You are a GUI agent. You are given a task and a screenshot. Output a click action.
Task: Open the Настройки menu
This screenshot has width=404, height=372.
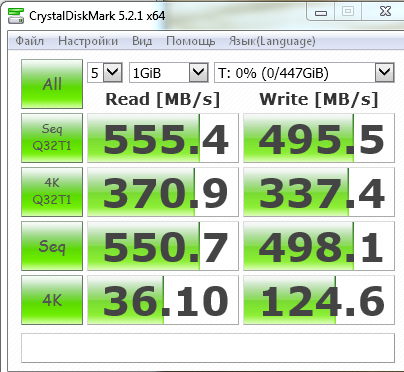pos(88,41)
